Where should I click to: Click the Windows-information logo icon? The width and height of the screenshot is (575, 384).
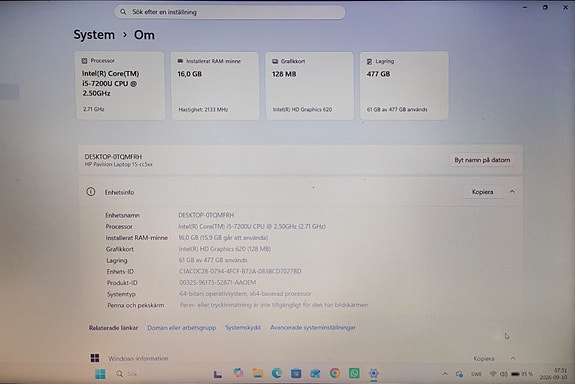coord(95,358)
